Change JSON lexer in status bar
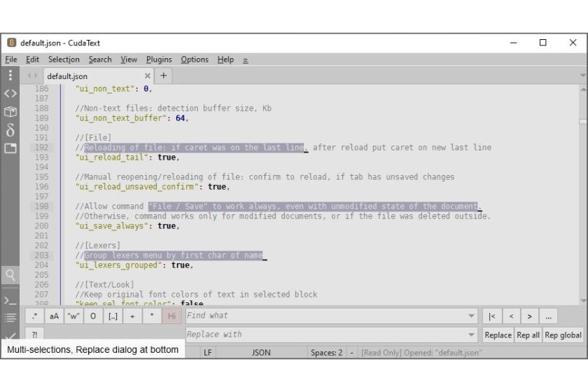 [261, 353]
